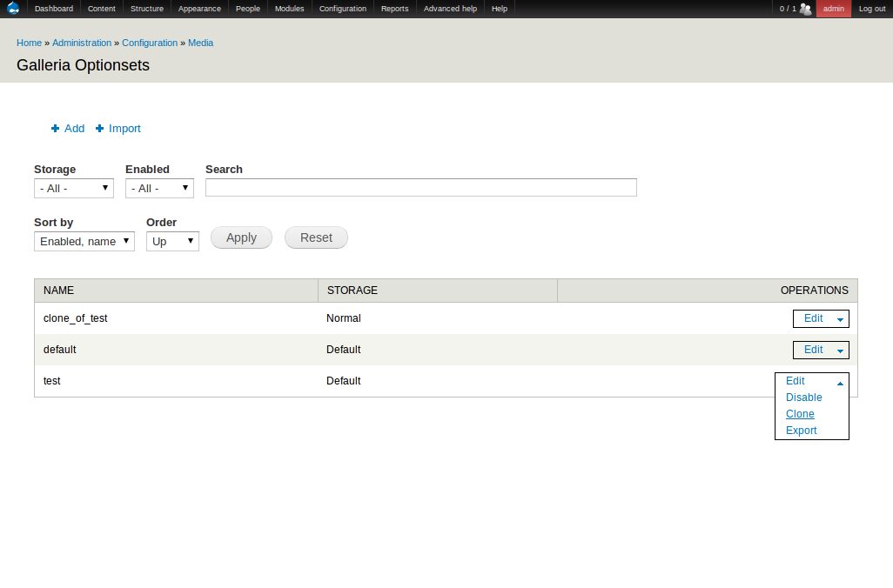Click Import optionset link

(x=124, y=129)
